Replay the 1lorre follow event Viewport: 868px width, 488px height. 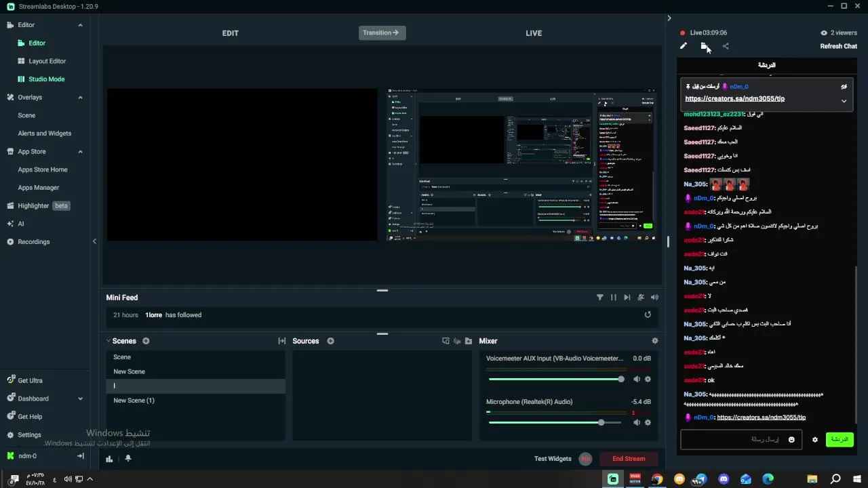coord(648,314)
